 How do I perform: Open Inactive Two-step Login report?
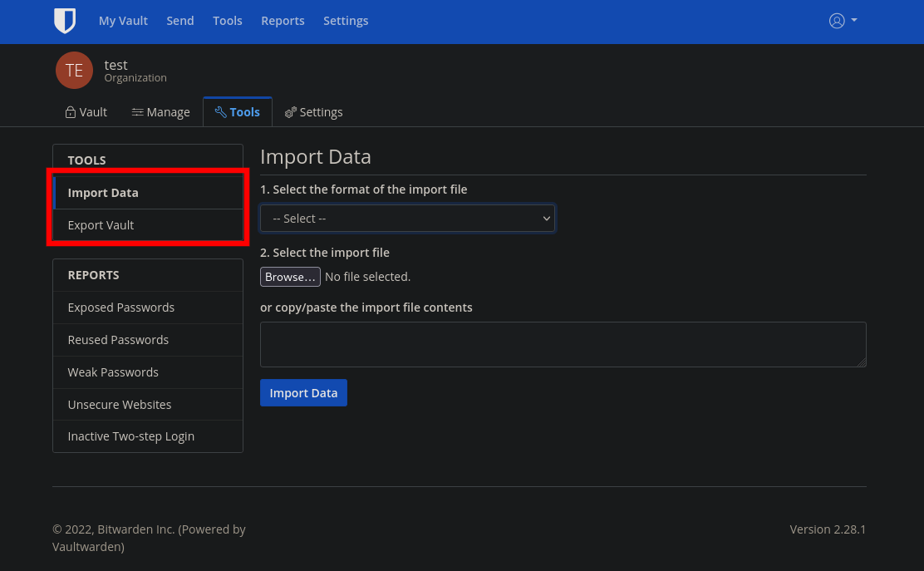click(x=148, y=436)
